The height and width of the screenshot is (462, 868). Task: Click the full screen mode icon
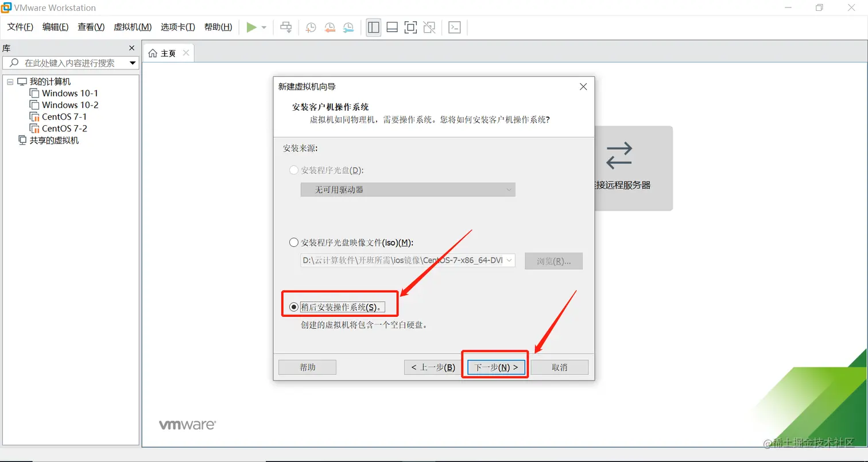(x=410, y=27)
